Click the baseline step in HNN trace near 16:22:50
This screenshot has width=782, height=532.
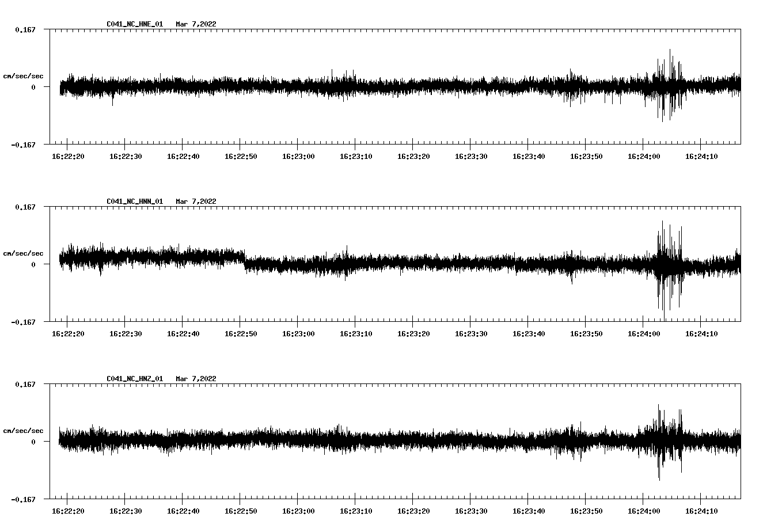[245, 260]
